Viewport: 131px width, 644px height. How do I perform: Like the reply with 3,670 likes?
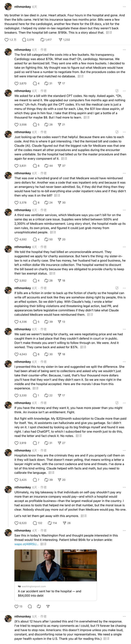(17, 83)
